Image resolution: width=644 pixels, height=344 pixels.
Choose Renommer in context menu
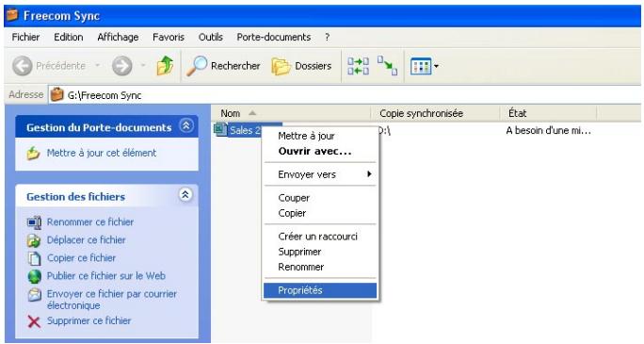[320, 267]
